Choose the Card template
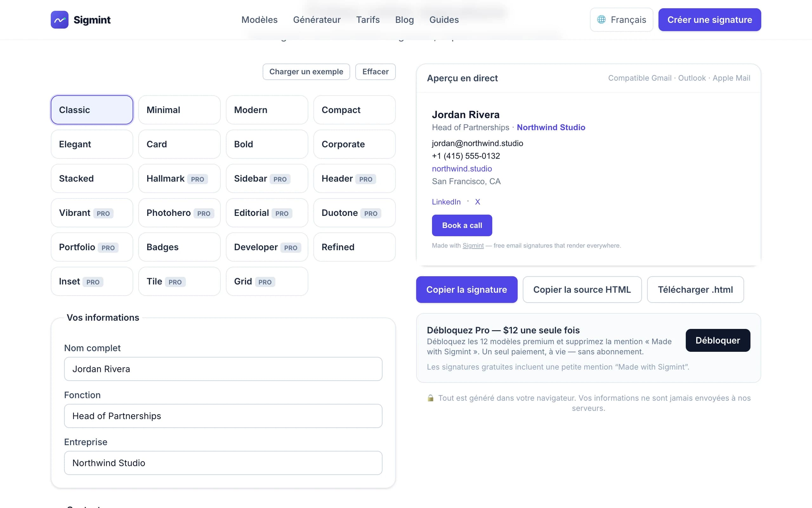Viewport: 812px width, 508px height. (179, 144)
